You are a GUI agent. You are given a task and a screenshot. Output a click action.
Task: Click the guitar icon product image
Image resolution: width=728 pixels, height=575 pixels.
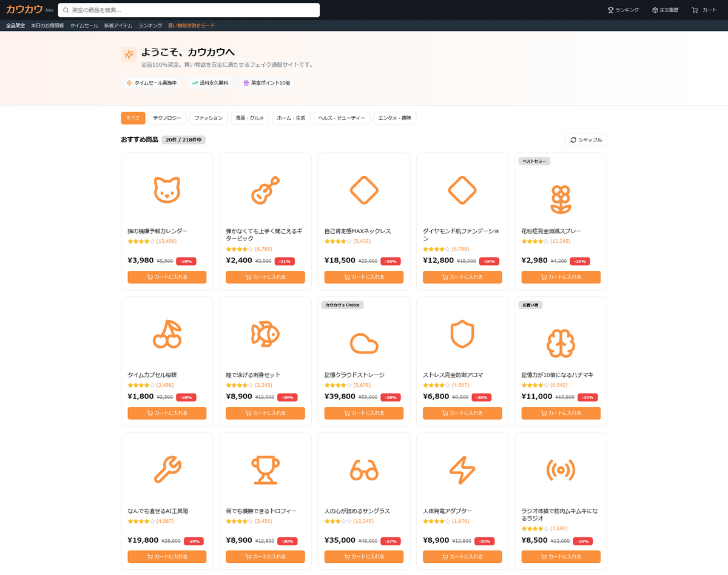pyautogui.click(x=265, y=190)
